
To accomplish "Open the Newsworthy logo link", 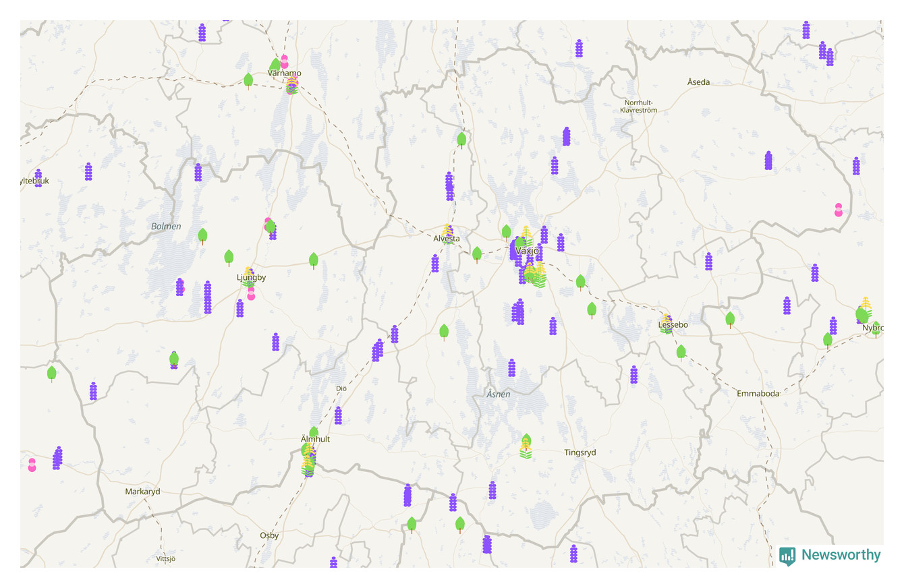I will coord(830,555).
